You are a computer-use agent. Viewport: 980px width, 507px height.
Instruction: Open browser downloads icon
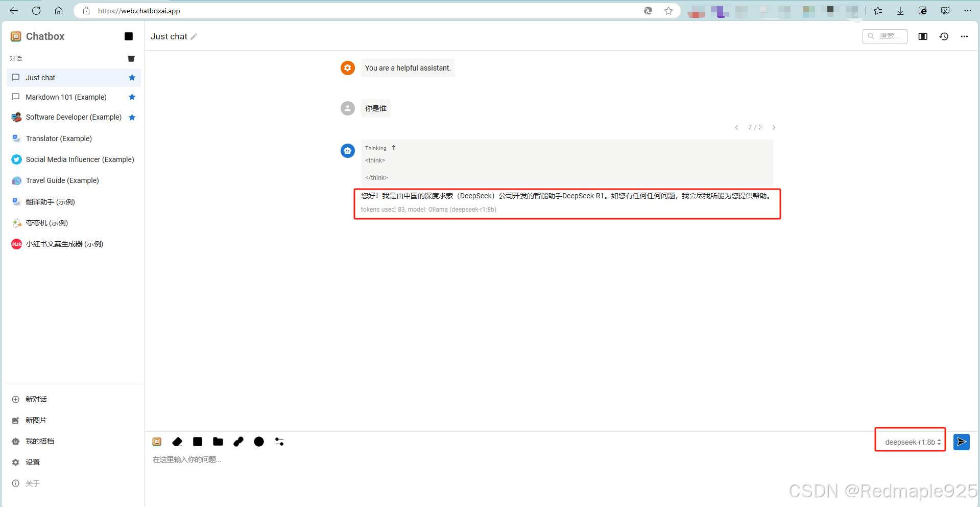click(900, 11)
